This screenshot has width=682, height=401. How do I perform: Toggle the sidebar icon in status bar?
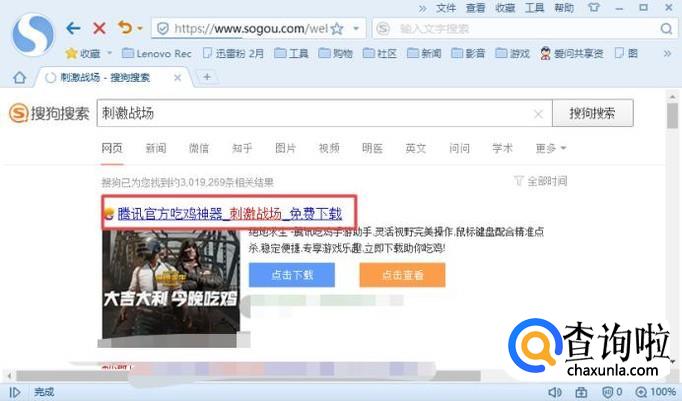(x=14, y=392)
